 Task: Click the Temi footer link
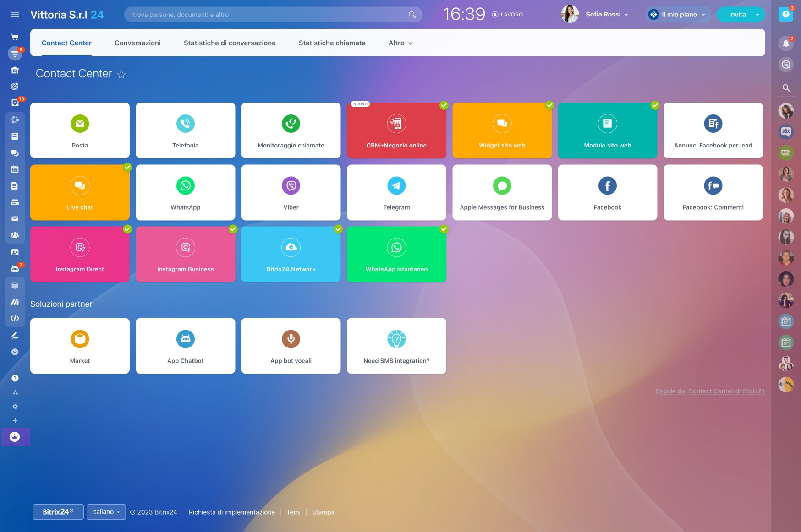click(x=293, y=512)
